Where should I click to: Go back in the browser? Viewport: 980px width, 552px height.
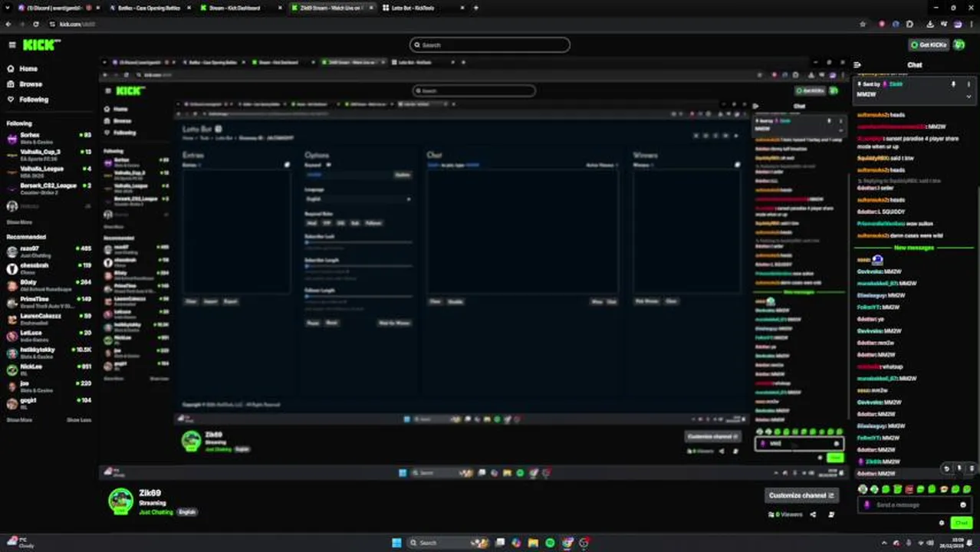point(8,25)
